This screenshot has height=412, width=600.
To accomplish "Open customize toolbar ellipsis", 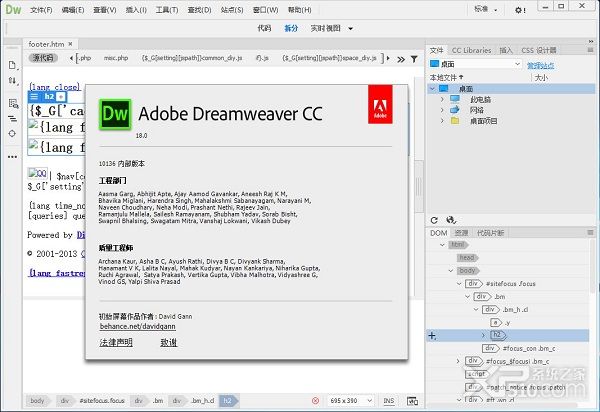I will [x=12, y=156].
